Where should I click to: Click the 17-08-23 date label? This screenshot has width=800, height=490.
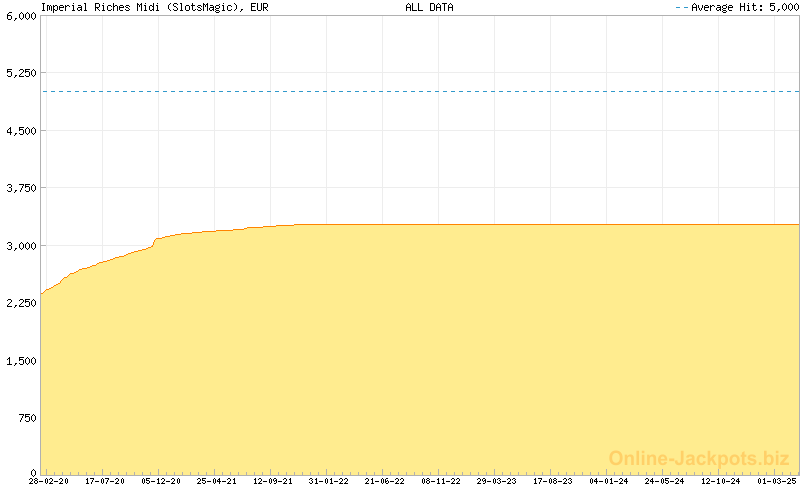coord(552,482)
